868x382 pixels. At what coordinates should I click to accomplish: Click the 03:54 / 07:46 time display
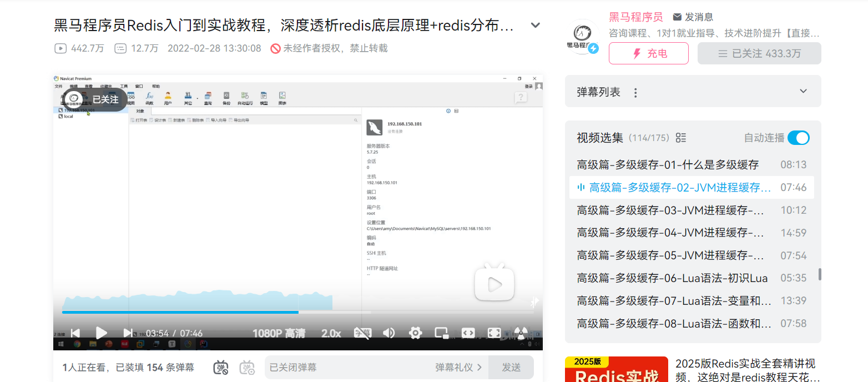174,333
